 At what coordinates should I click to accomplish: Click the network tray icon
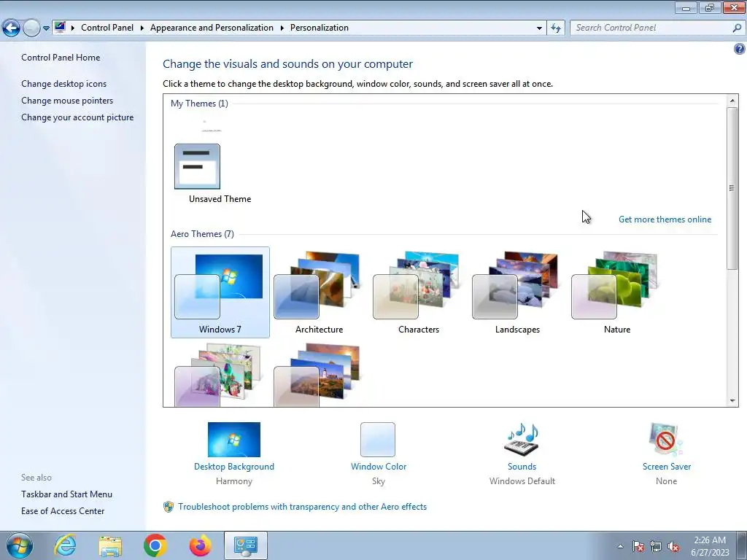pos(656,546)
